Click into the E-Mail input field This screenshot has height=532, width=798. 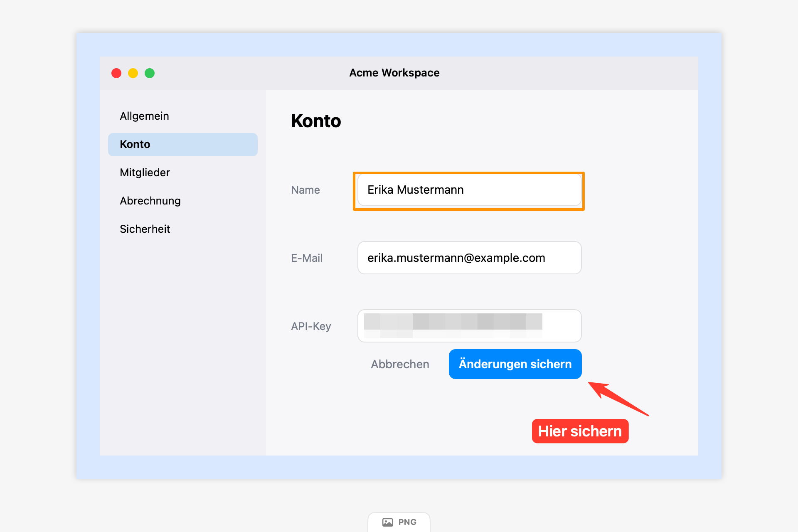coord(469,258)
